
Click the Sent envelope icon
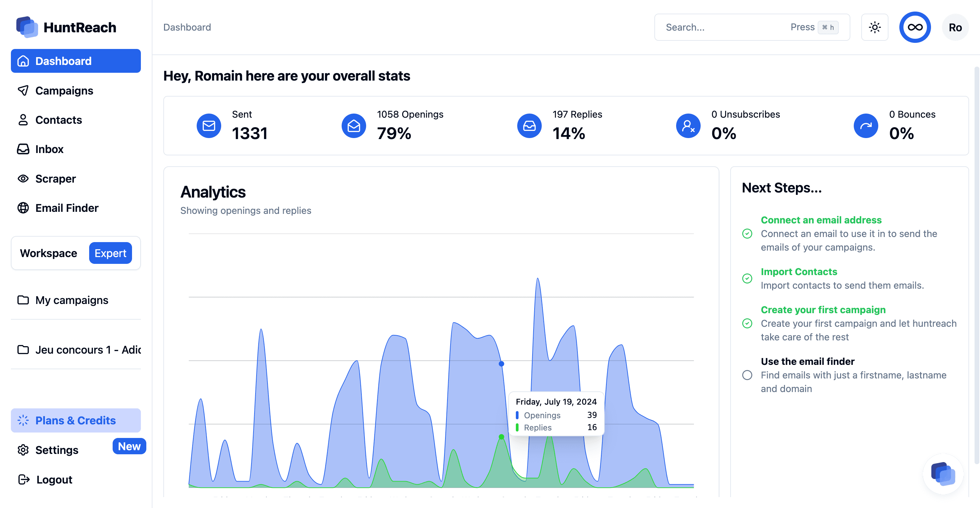click(209, 126)
